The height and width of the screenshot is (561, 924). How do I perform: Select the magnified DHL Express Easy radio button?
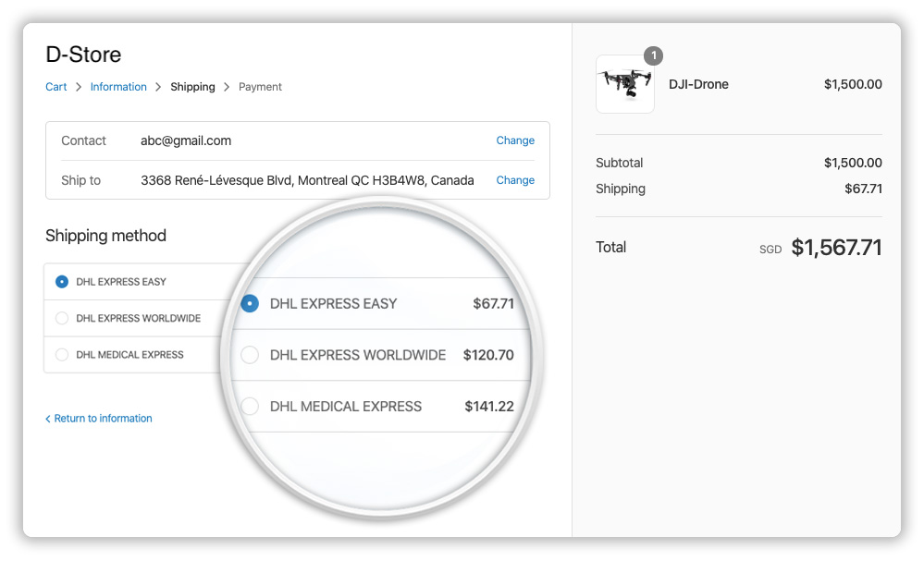pyautogui.click(x=250, y=303)
